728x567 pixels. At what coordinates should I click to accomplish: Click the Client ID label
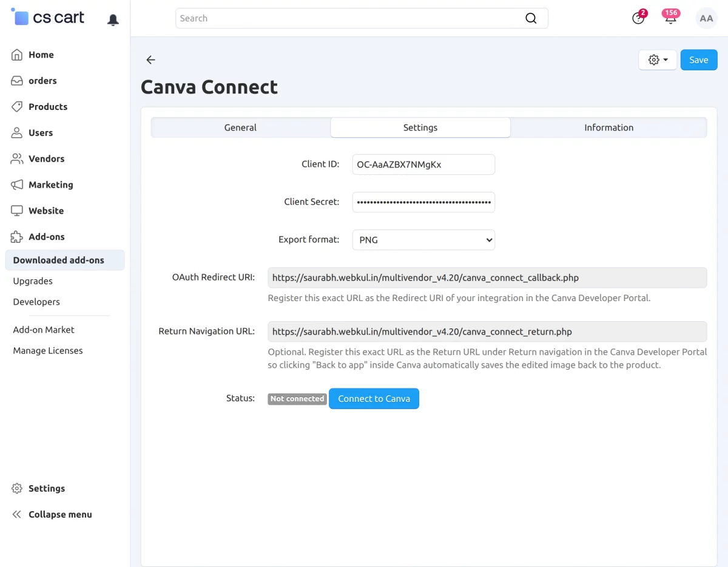tap(320, 164)
